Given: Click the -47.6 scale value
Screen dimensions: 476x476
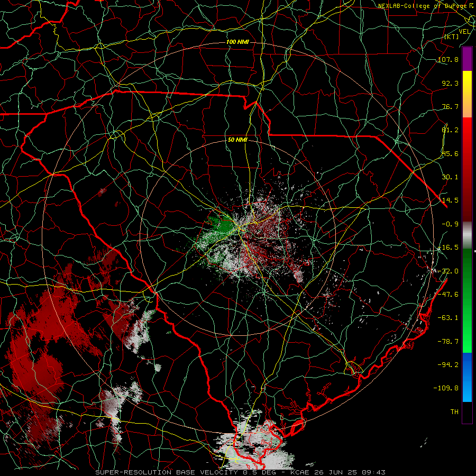Looking at the screenshot, I should (448, 295).
